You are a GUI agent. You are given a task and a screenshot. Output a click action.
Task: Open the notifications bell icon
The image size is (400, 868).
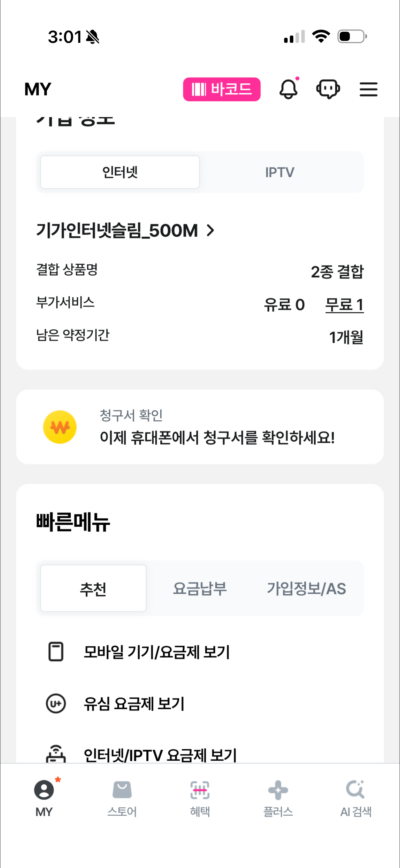click(x=288, y=89)
